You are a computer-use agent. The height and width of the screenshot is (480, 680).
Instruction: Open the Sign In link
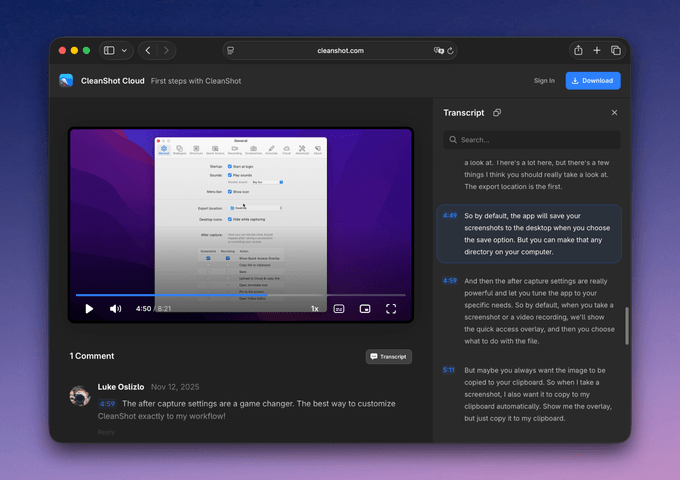(x=544, y=81)
